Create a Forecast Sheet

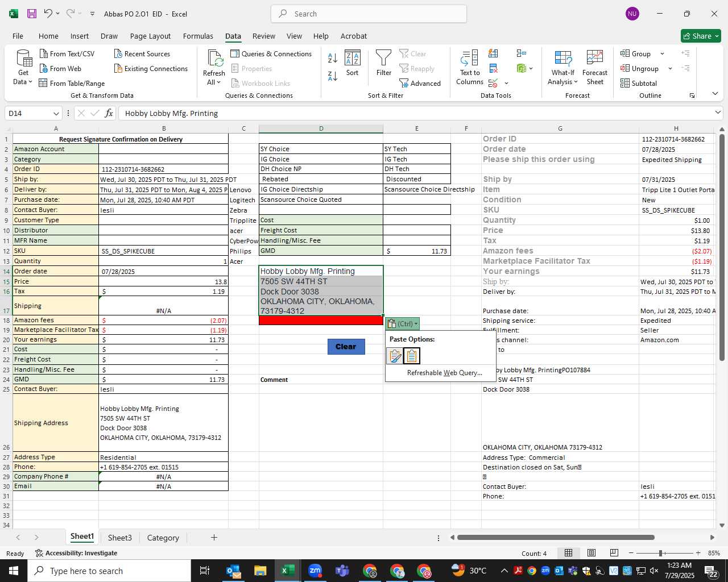(595, 68)
